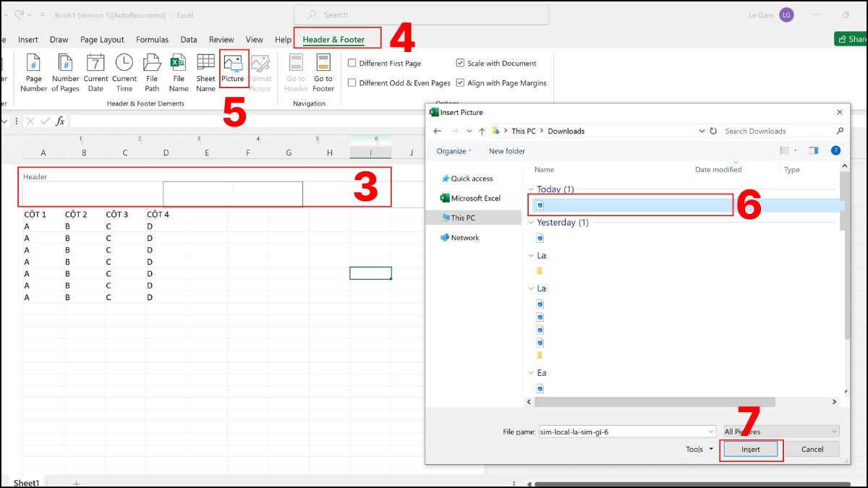Screen dimensions: 868x488
Task: Add the File Path to the header
Action: [x=151, y=70]
